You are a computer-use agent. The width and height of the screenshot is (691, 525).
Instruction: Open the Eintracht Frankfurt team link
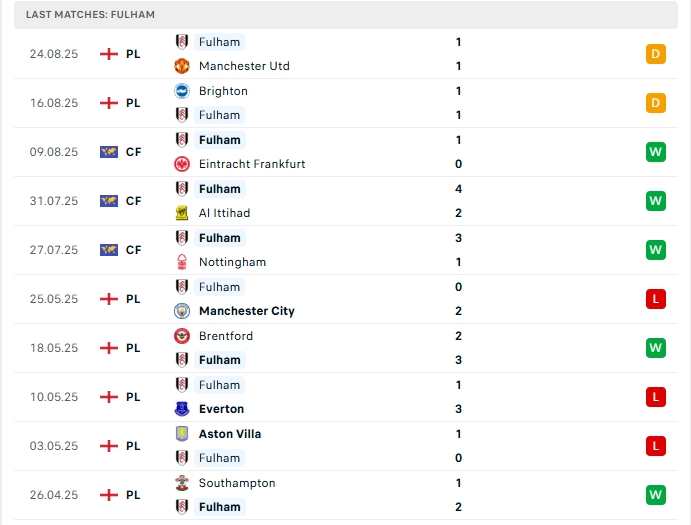click(252, 164)
